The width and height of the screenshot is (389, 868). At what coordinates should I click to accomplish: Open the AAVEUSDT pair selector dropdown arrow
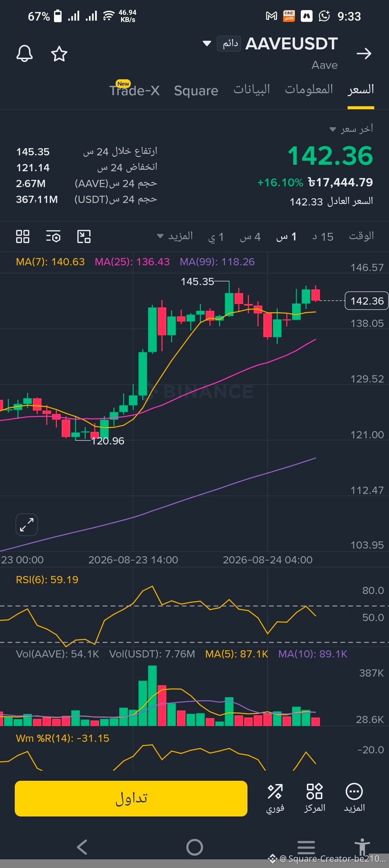click(x=207, y=44)
